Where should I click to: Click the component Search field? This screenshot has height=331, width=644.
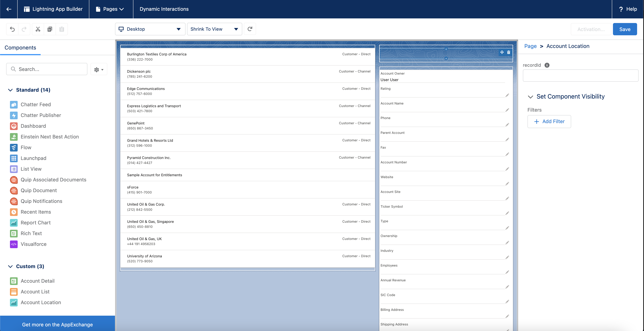click(47, 69)
